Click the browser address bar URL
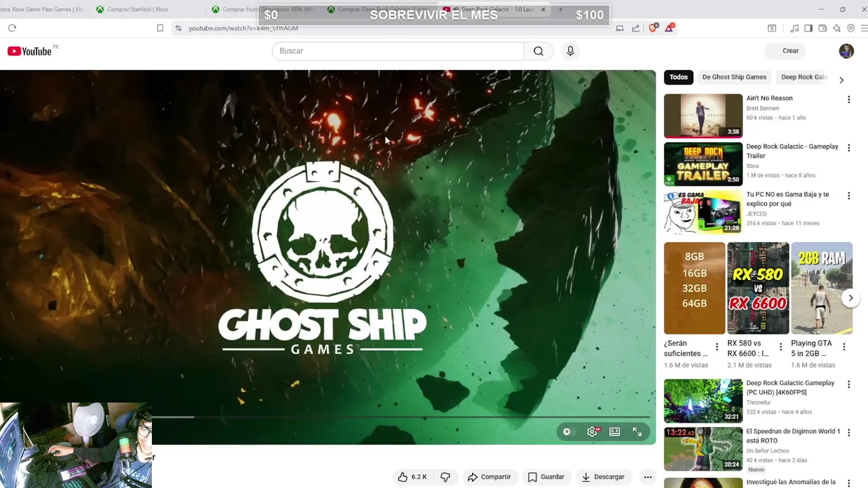 tap(243, 28)
